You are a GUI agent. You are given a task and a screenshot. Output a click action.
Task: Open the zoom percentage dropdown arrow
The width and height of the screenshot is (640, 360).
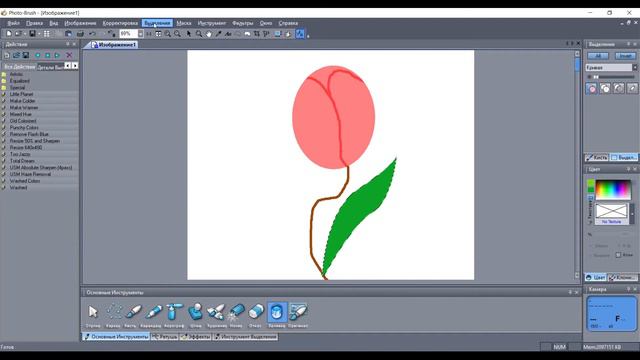click(140, 34)
